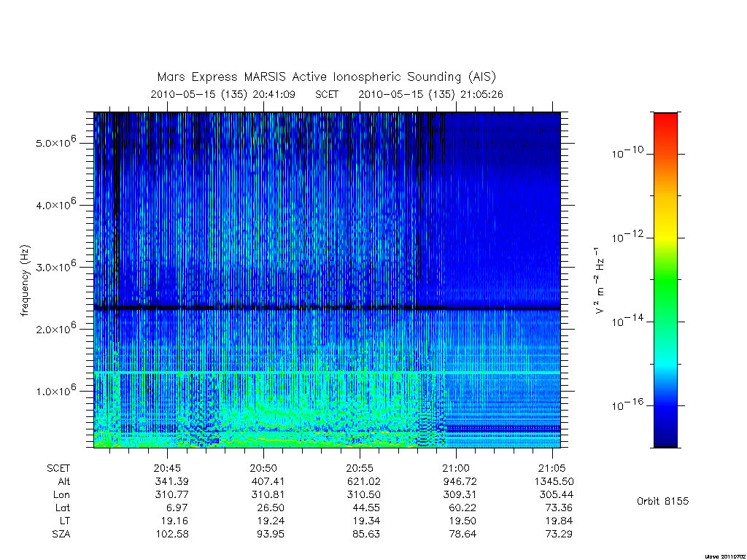
Task: Click the 20:50 time tick label
Action: (263, 468)
